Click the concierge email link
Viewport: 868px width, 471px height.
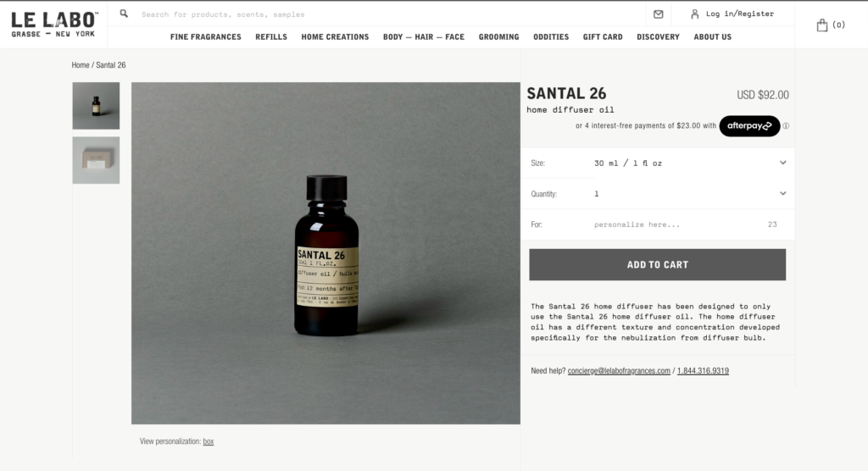(619, 371)
